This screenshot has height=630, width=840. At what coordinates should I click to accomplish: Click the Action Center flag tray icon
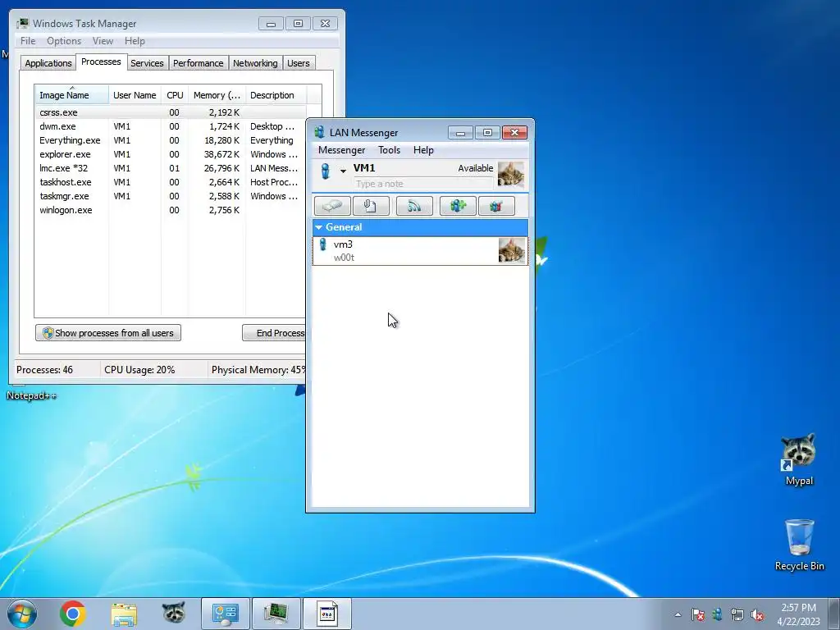coord(697,614)
